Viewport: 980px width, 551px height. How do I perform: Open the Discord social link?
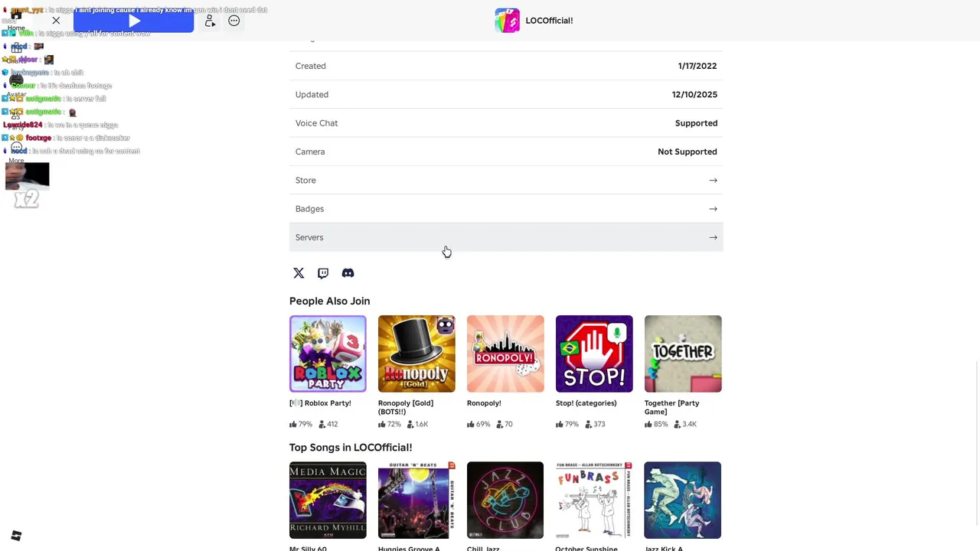pyautogui.click(x=348, y=273)
